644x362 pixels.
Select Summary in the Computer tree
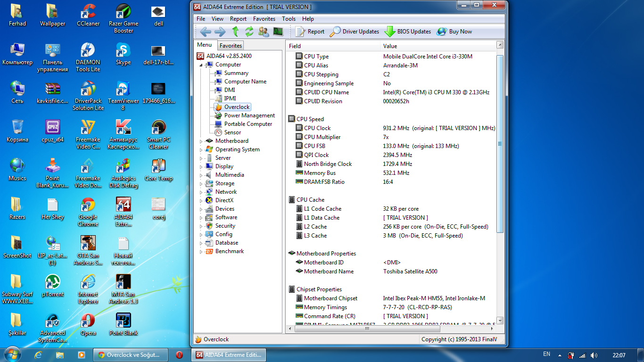coord(236,73)
